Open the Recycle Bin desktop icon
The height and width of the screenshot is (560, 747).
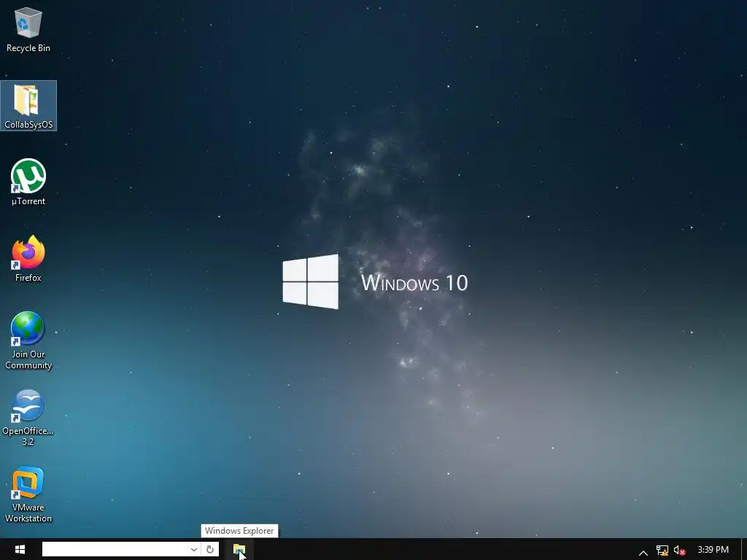coord(28,29)
